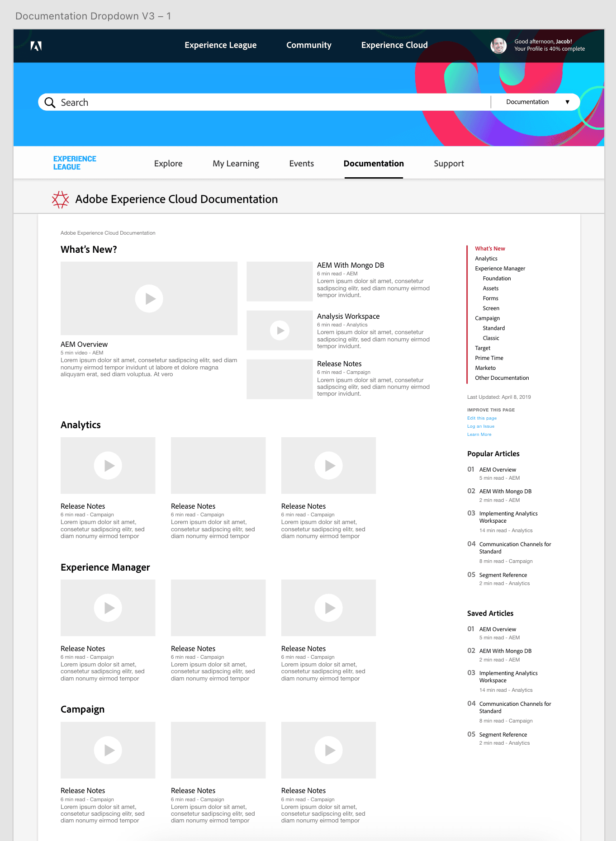Open Jacob's profile avatar
This screenshot has height=841, width=616.
[x=498, y=45]
